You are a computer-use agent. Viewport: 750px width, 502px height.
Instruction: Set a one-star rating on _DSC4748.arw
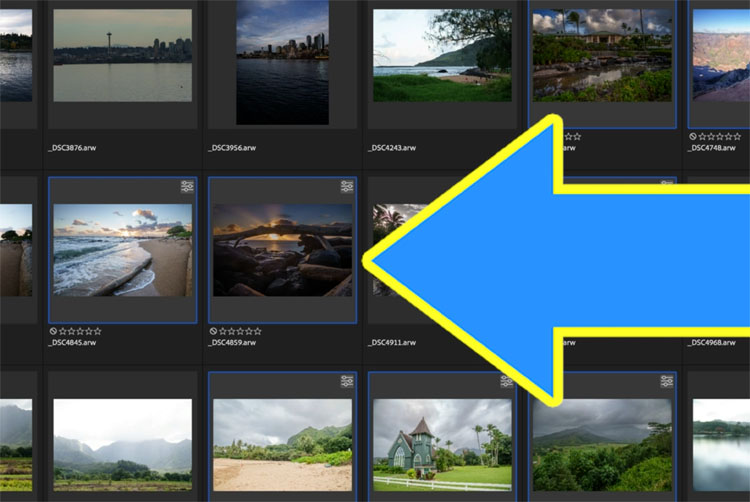[702, 136]
